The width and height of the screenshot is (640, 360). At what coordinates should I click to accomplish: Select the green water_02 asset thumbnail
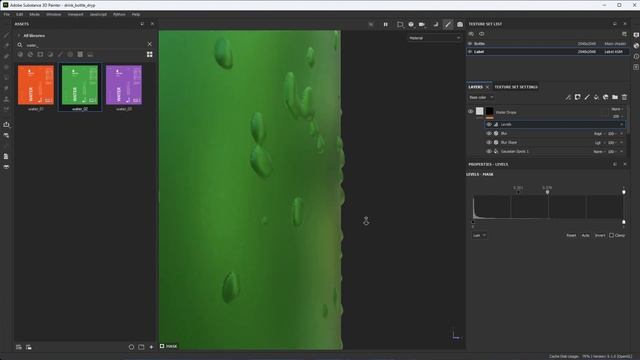(x=80, y=85)
